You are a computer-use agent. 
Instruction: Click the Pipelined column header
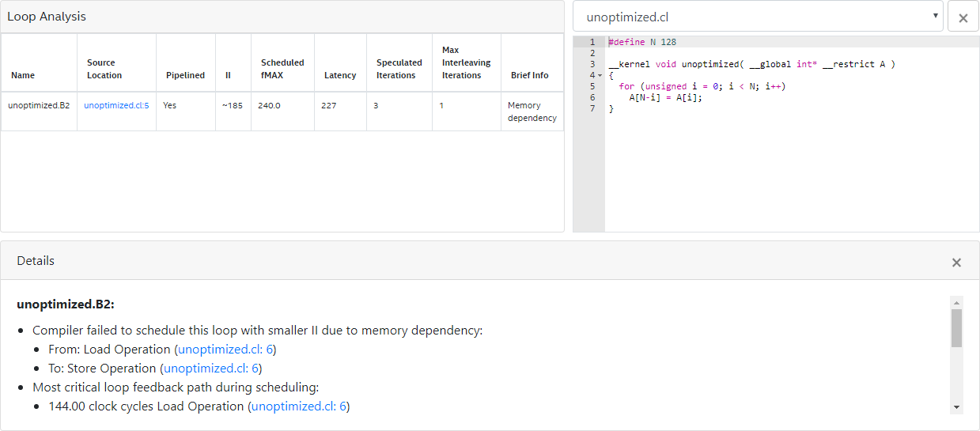185,75
